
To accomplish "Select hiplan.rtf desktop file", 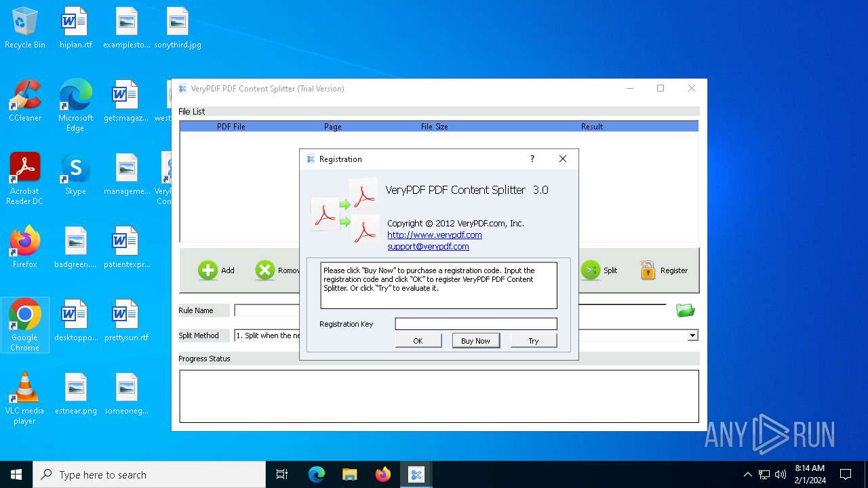I will [75, 28].
